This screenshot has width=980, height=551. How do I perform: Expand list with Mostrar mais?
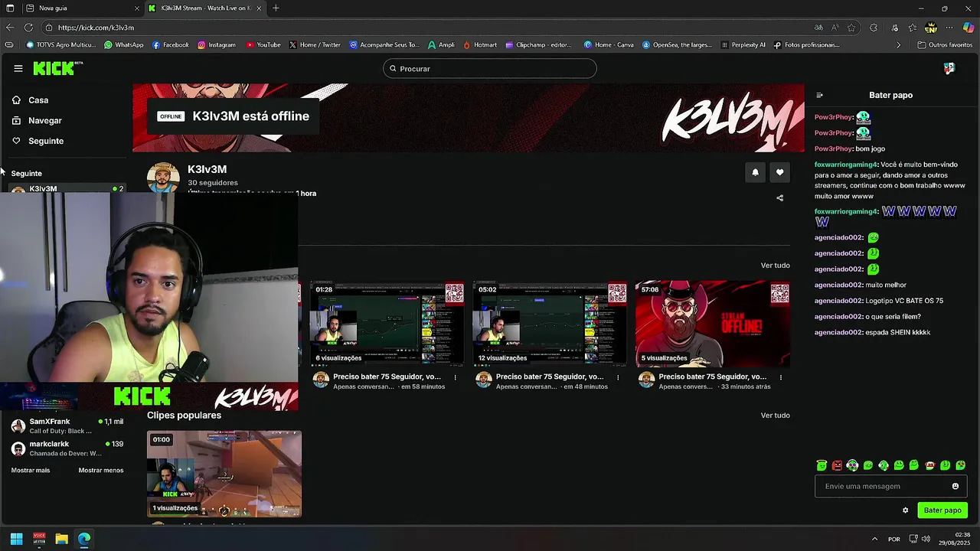pos(31,471)
